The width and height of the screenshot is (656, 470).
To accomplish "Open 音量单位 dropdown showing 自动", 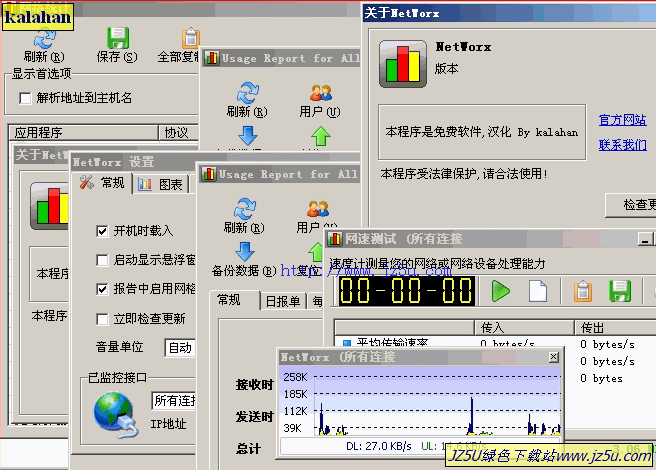I will click(180, 348).
